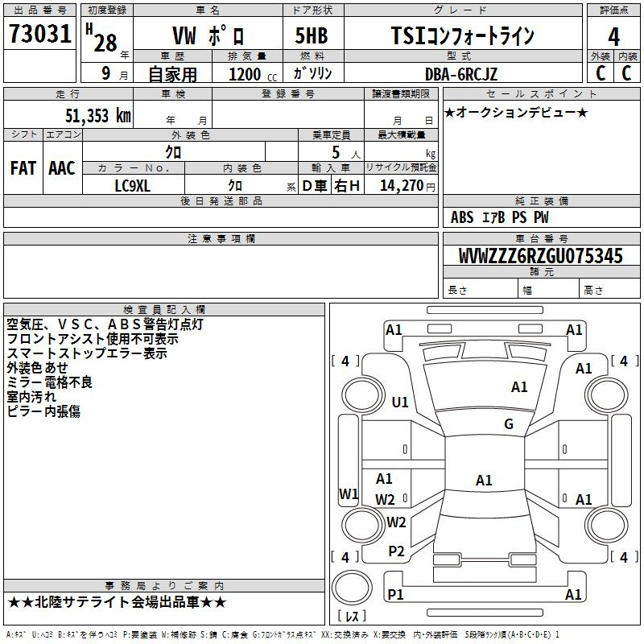Click color number LC9XL
Image resolution: width=644 pixels, height=644 pixels.
coord(132,186)
